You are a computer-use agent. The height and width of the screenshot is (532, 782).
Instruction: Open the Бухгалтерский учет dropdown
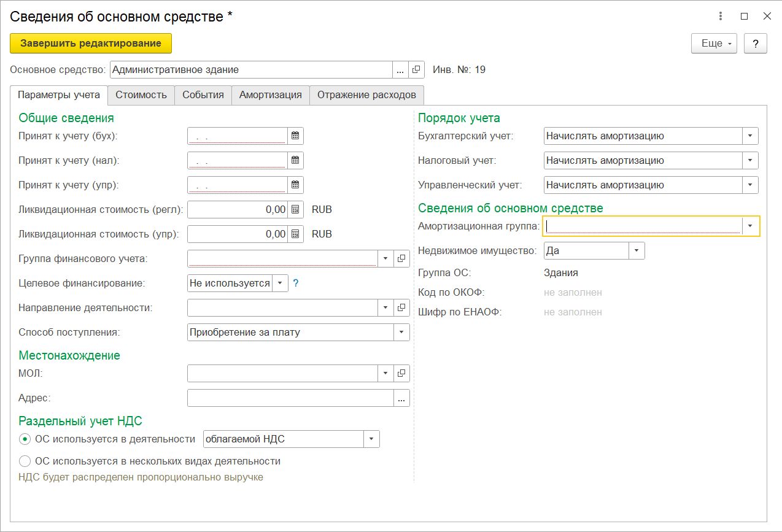tap(750, 136)
